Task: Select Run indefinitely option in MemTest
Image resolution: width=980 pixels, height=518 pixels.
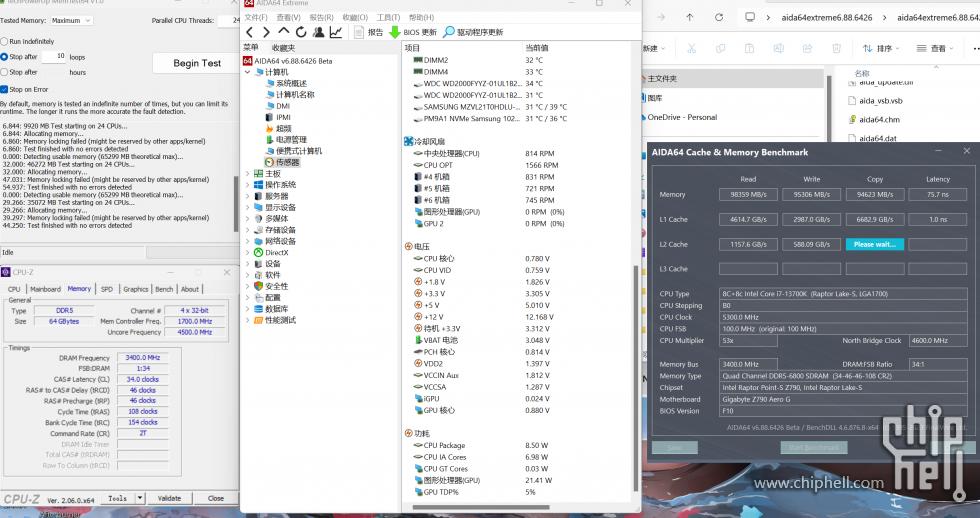Action: 4,41
